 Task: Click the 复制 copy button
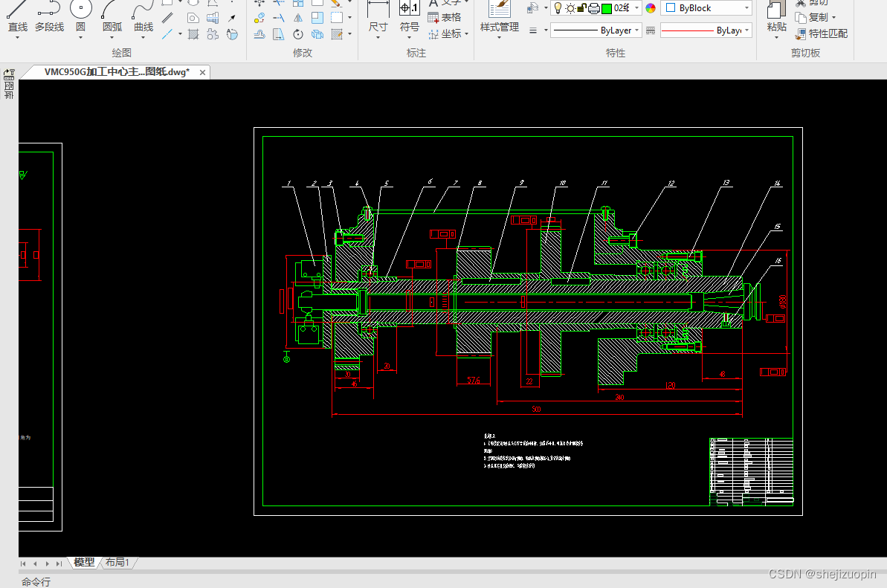815,18
